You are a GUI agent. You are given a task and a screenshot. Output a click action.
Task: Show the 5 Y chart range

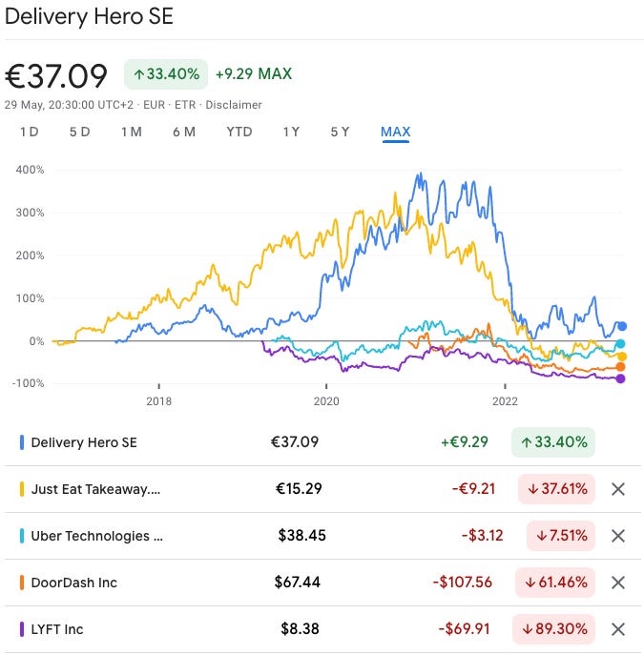coord(340,132)
